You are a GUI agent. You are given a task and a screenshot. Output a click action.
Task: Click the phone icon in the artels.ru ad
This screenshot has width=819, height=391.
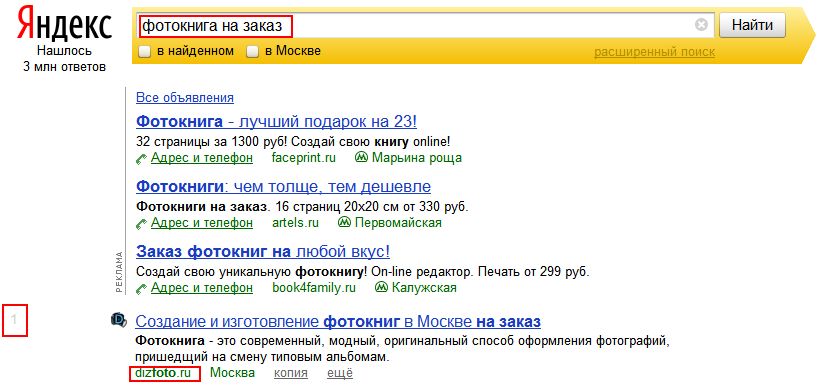pyautogui.click(x=141, y=224)
